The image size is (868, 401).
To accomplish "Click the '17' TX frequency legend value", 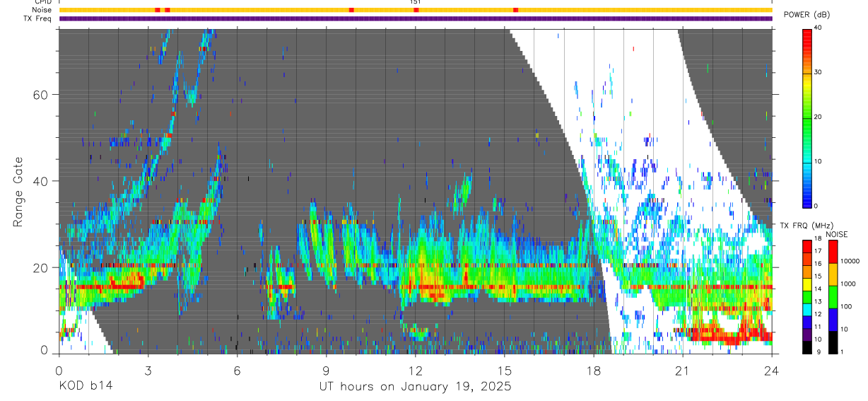I will 819,251.
